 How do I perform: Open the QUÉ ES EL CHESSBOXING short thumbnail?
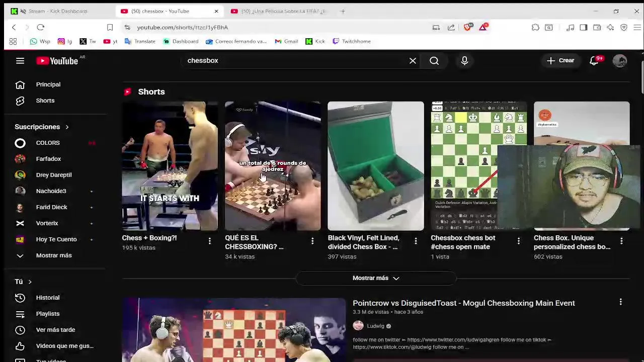(x=273, y=166)
